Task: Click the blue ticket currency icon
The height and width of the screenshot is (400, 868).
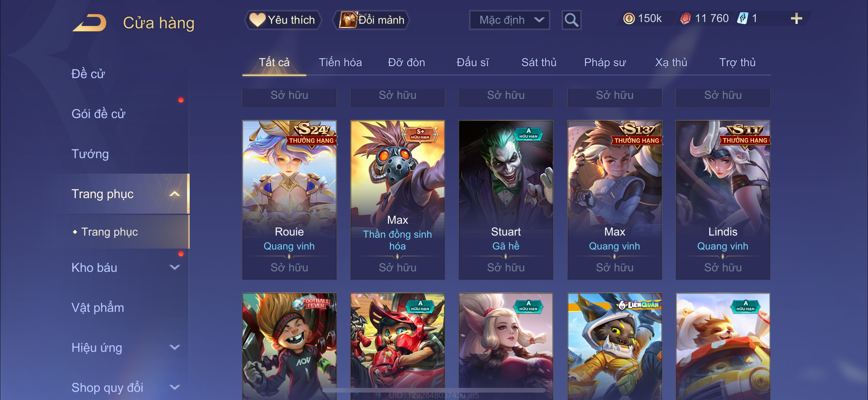Action: [742, 19]
